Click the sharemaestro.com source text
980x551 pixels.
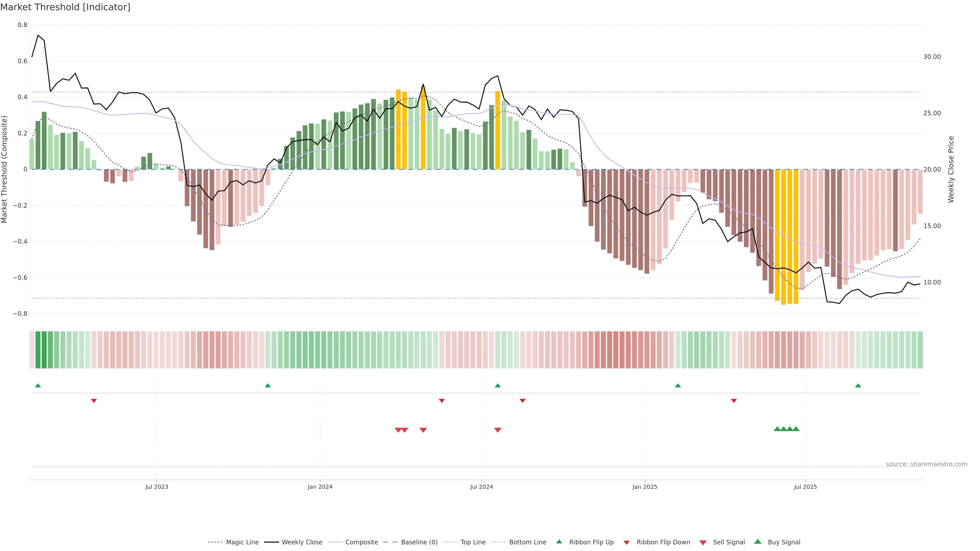926,464
